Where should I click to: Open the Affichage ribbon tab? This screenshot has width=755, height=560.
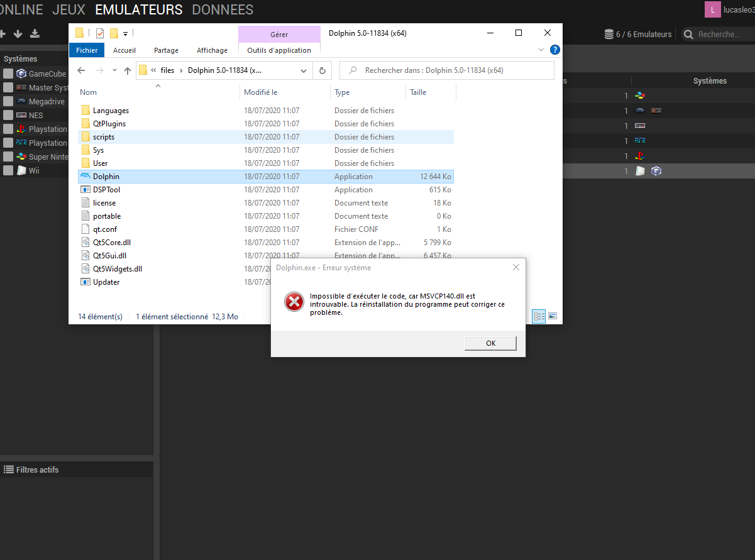(212, 50)
